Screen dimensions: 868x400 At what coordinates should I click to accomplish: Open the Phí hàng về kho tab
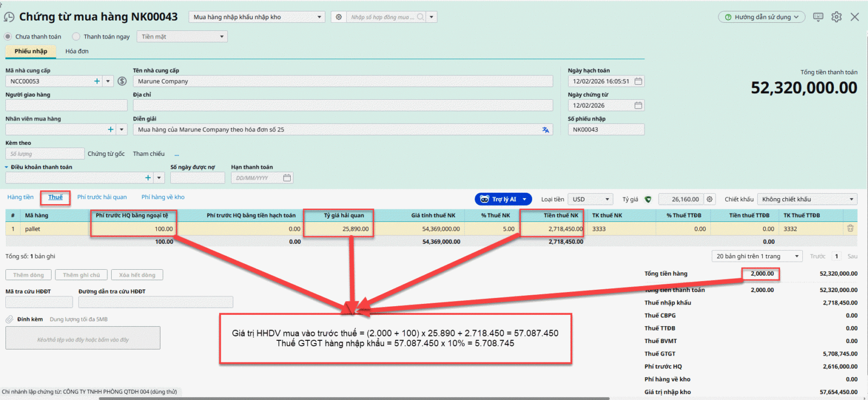[163, 197]
